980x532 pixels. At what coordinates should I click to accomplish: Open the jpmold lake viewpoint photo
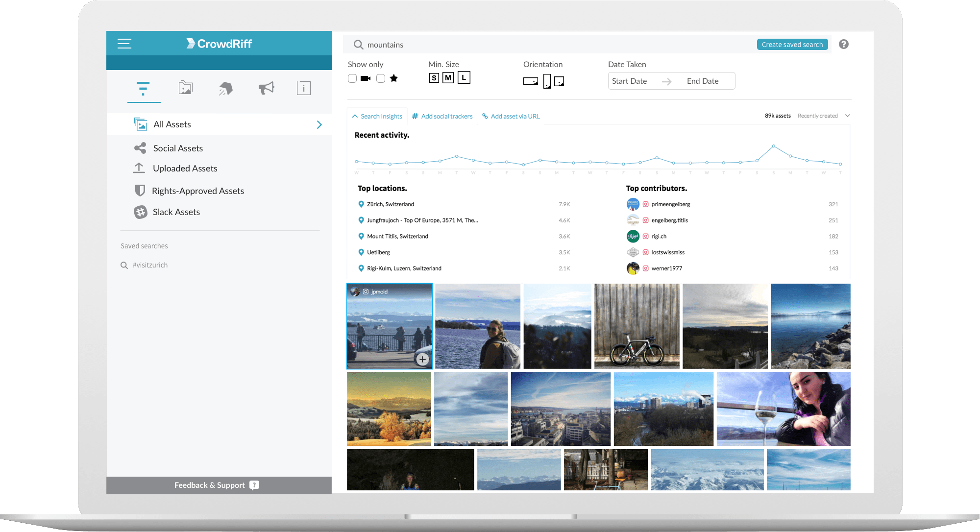coord(390,326)
